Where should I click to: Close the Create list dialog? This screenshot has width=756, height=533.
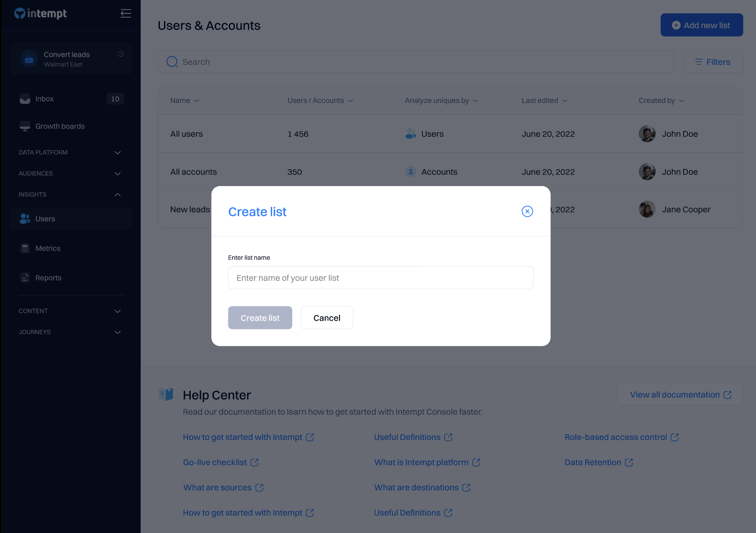click(x=527, y=211)
